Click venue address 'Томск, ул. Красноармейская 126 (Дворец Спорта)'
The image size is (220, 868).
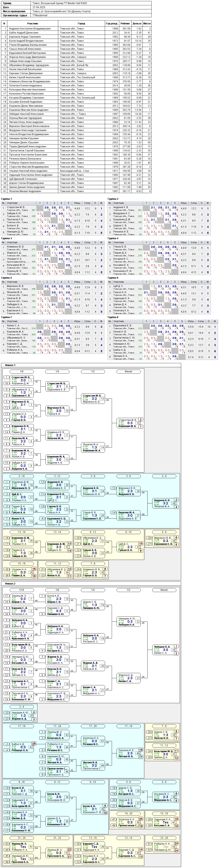(61, 11)
